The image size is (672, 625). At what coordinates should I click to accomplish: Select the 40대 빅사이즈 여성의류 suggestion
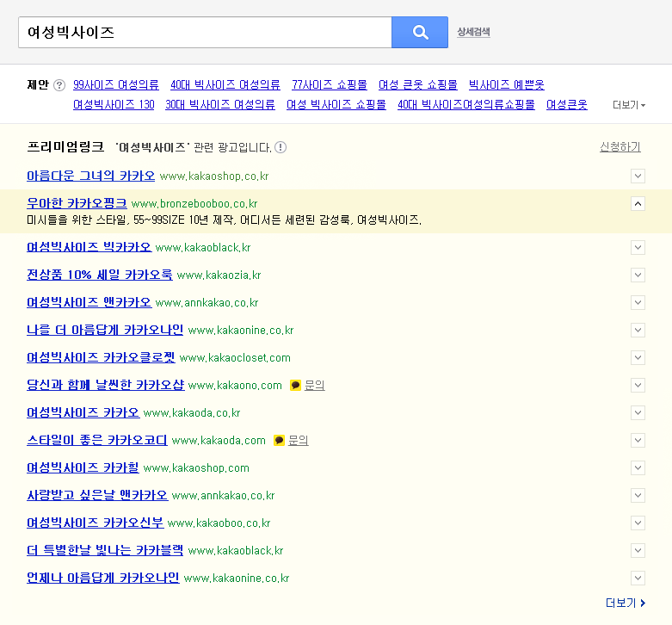[x=225, y=85]
